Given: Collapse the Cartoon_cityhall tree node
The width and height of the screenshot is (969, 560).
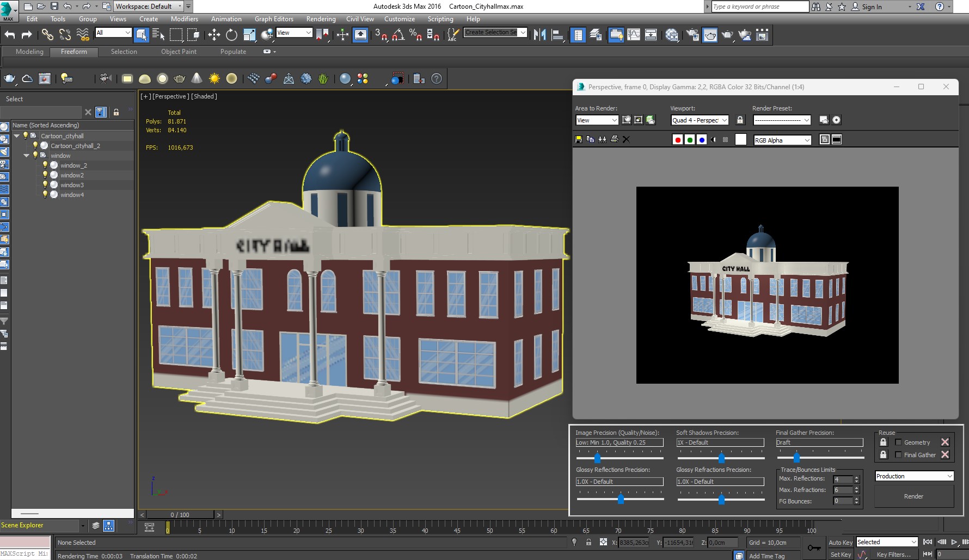Looking at the screenshot, I should (x=17, y=136).
